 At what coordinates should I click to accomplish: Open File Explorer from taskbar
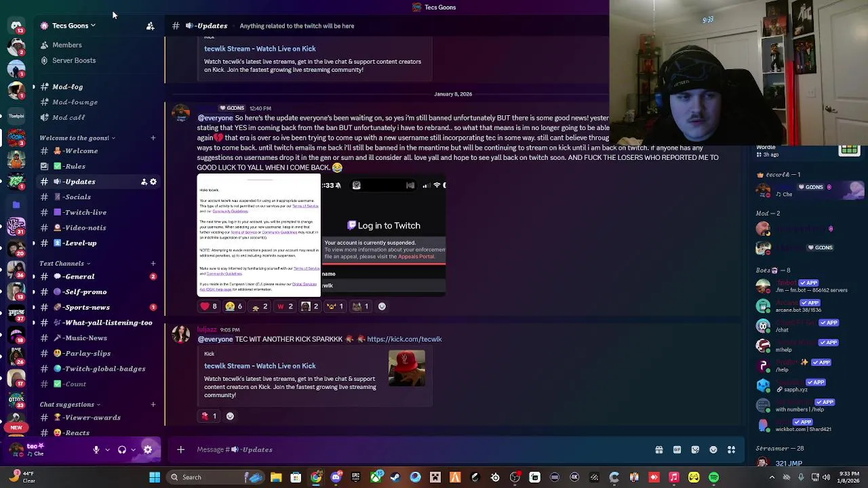[276, 477]
